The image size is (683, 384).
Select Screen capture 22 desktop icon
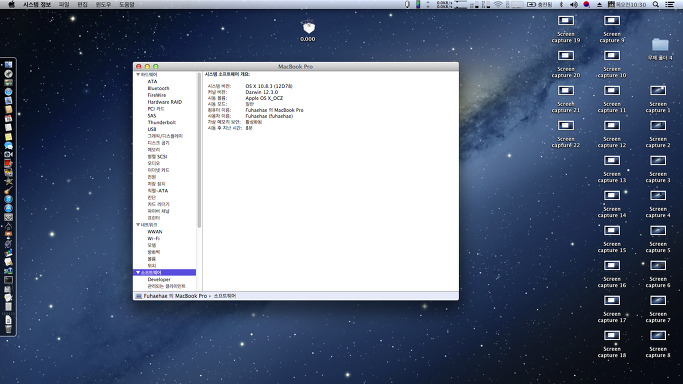pos(566,126)
